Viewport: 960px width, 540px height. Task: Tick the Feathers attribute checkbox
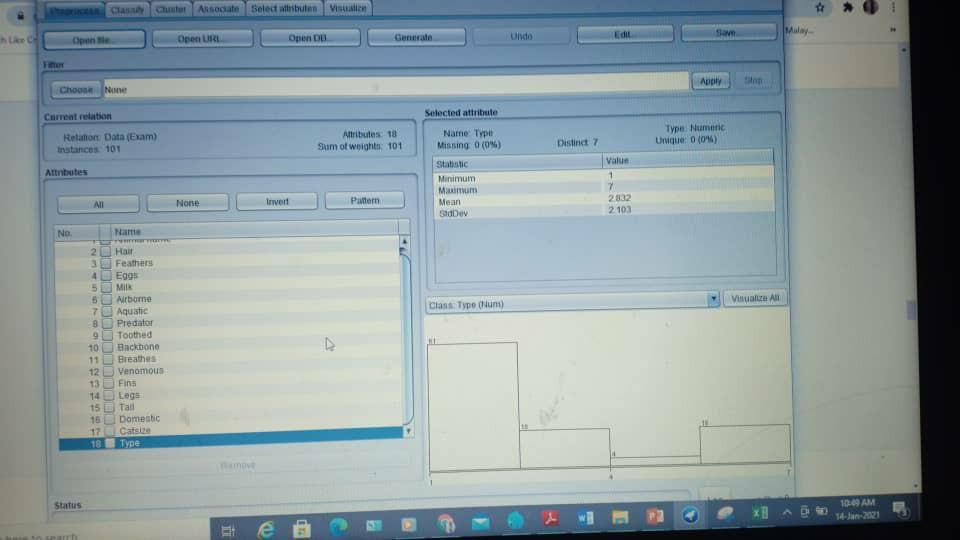[106, 263]
